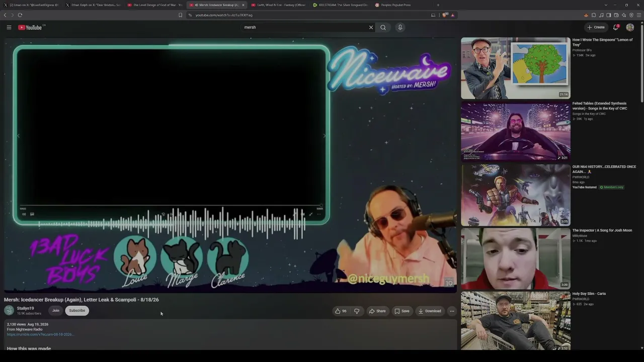Screen dimensions: 644x362
Task: Open the Stallyn19 channel name link
Action: [26, 308]
